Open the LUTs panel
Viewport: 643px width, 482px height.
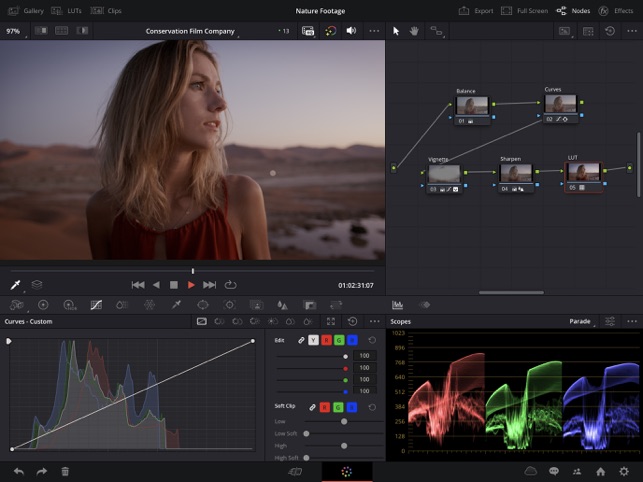(x=66, y=11)
